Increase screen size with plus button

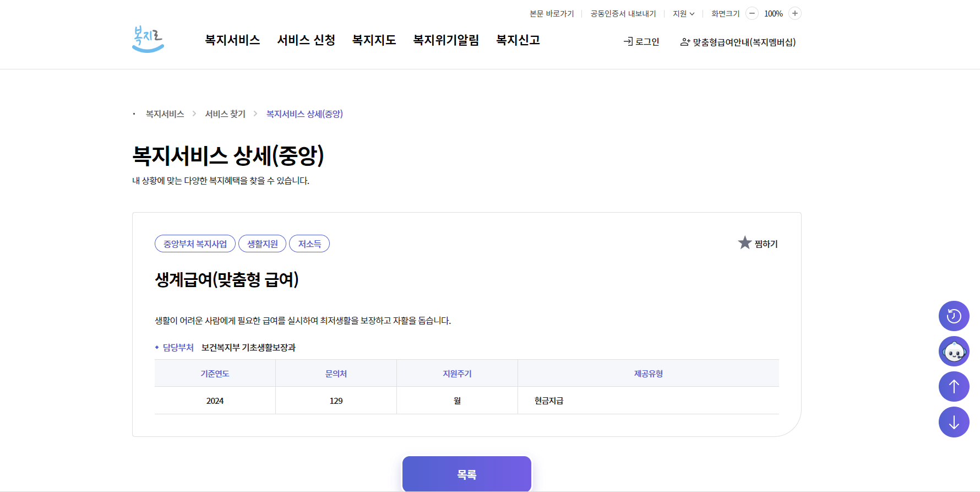coord(795,13)
